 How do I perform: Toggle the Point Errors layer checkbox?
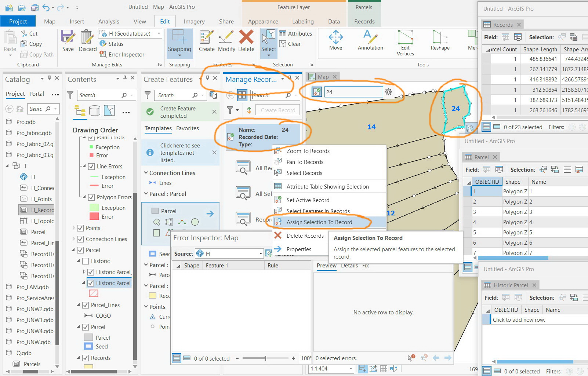[91, 138]
